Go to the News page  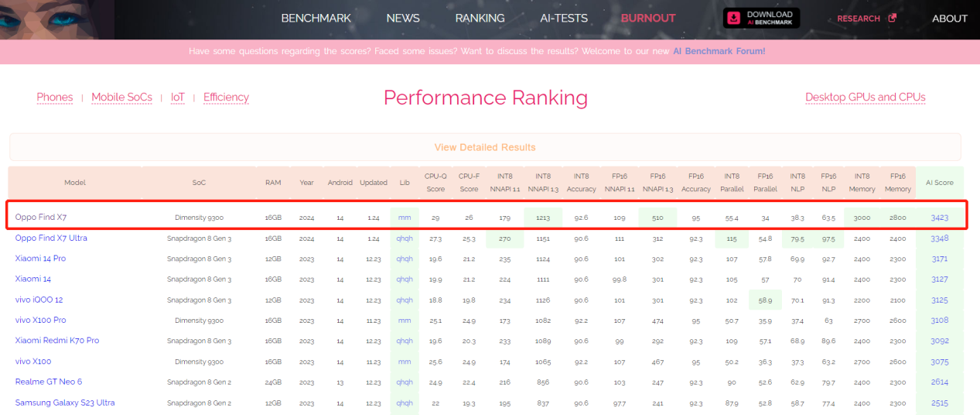[x=403, y=18]
